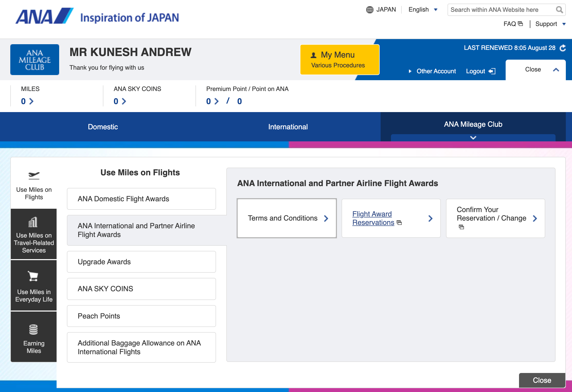Click the search magnifier icon
The height and width of the screenshot is (392, 572).
559,10
